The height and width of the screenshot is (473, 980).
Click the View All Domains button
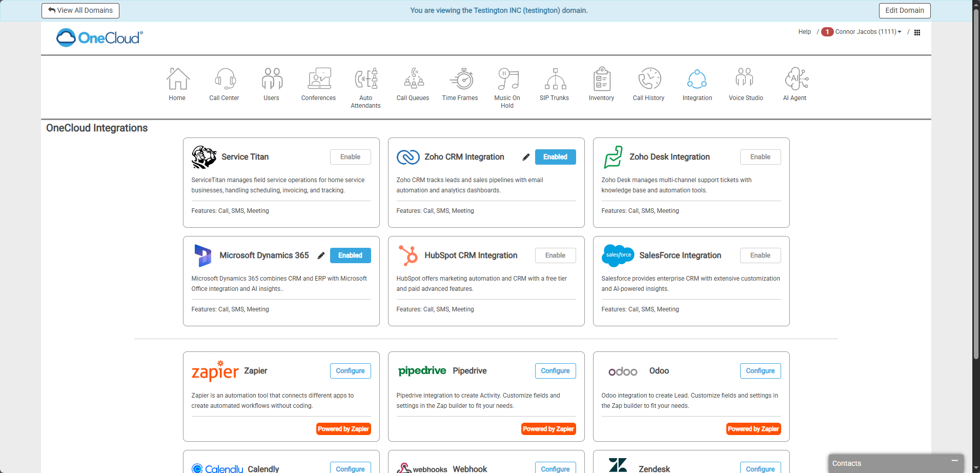click(x=80, y=11)
